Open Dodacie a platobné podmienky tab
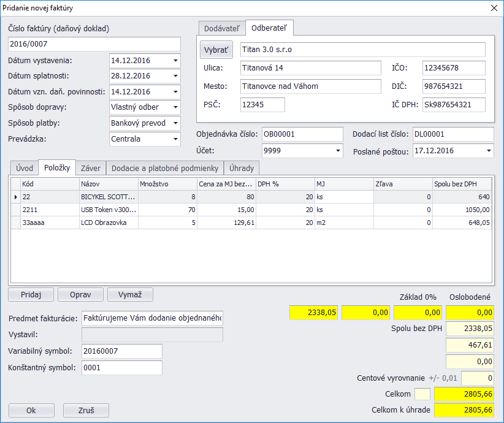This screenshot has width=504, height=423. pyautogui.click(x=165, y=168)
